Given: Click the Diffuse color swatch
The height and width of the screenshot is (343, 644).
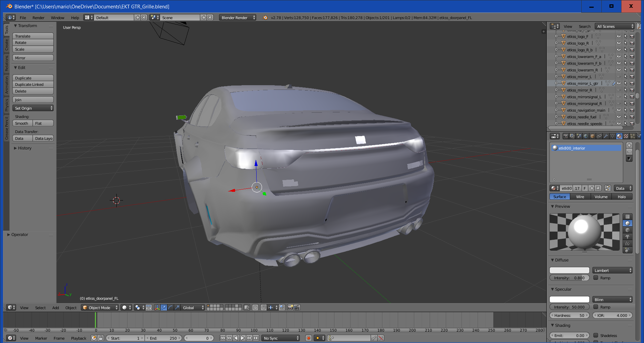Looking at the screenshot, I should point(569,270).
